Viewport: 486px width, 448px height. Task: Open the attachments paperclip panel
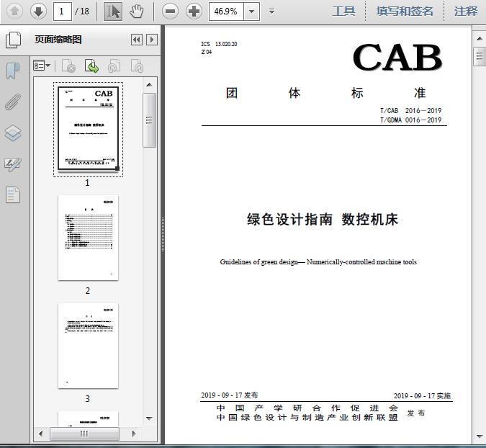click(x=13, y=102)
